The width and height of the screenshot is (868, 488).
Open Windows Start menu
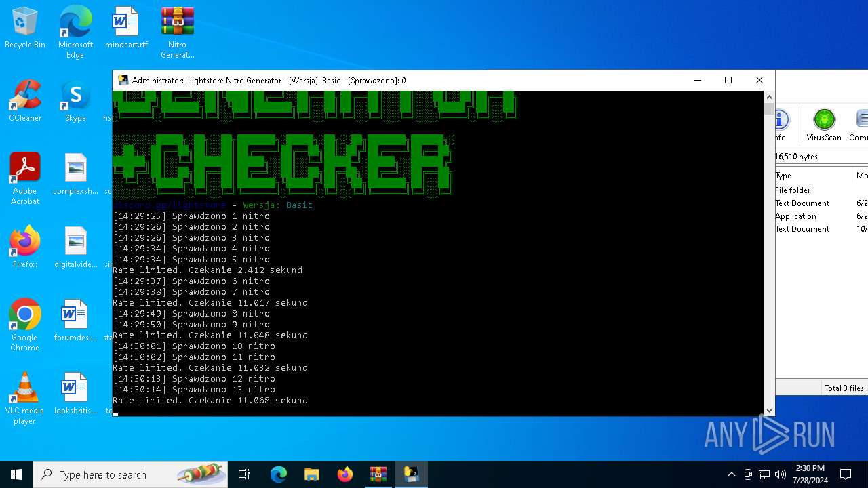(16, 474)
